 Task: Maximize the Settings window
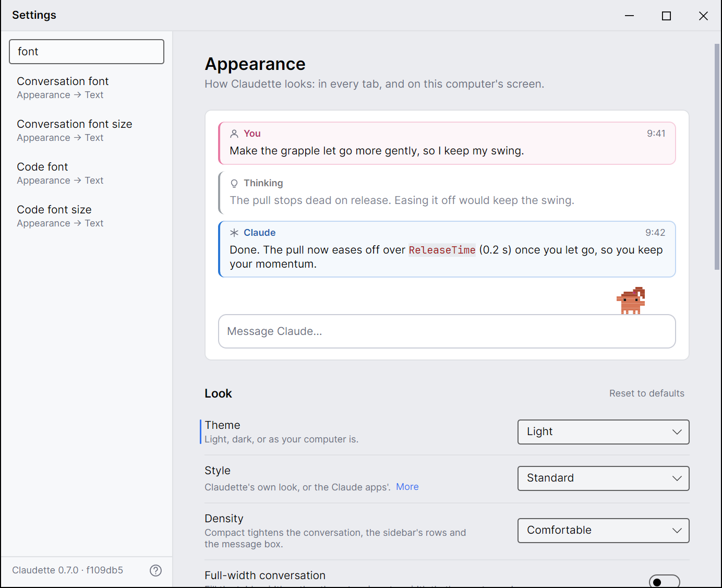[x=666, y=16]
